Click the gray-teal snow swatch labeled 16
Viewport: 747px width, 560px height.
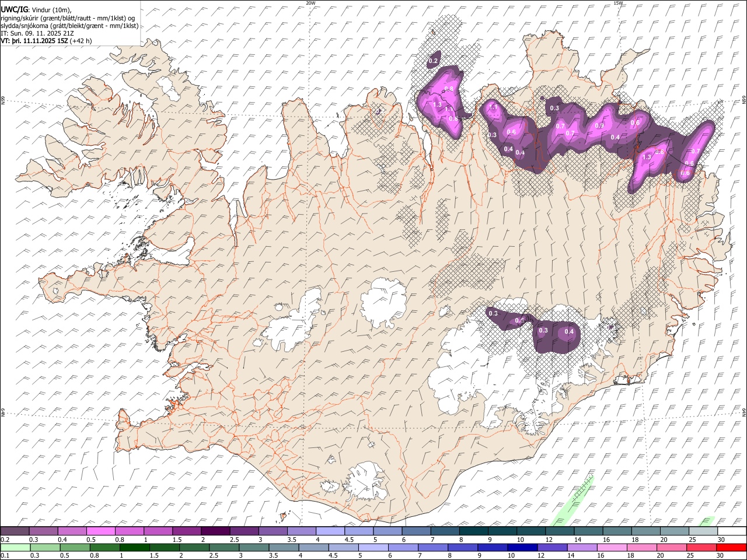(x=617, y=531)
